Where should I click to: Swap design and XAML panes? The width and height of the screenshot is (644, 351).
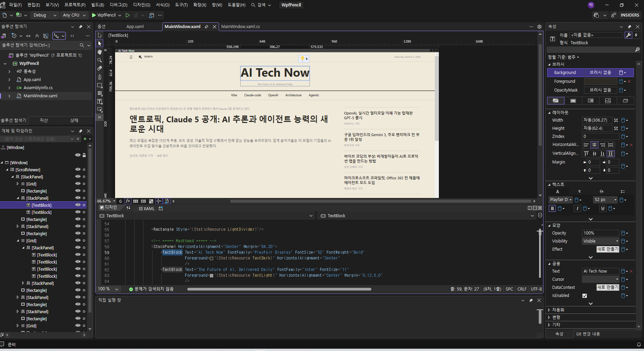pyautogui.click(x=128, y=208)
